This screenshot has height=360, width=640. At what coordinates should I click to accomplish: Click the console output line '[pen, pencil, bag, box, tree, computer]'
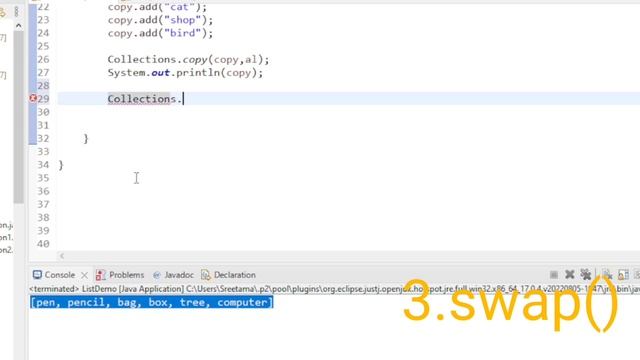(151, 302)
